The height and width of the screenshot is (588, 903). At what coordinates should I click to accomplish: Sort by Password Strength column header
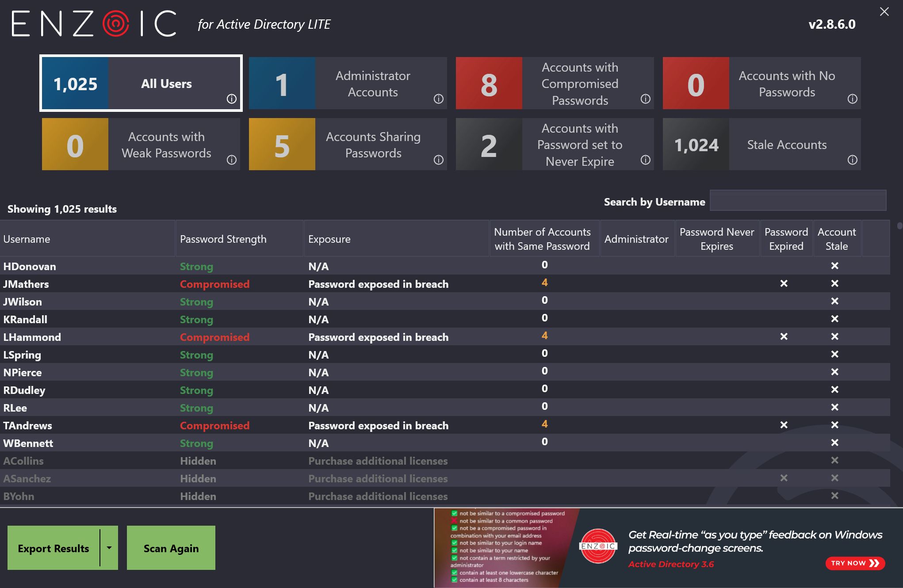(x=240, y=239)
